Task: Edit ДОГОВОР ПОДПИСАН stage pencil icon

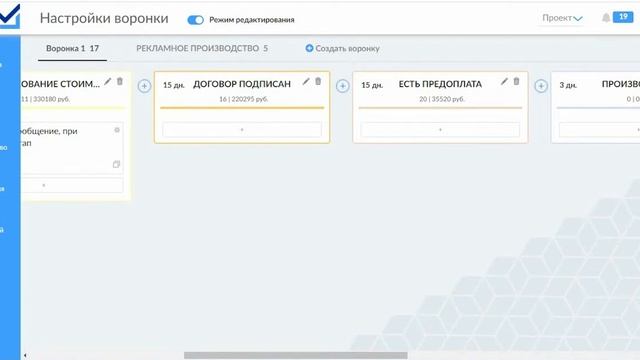Action: click(306, 82)
